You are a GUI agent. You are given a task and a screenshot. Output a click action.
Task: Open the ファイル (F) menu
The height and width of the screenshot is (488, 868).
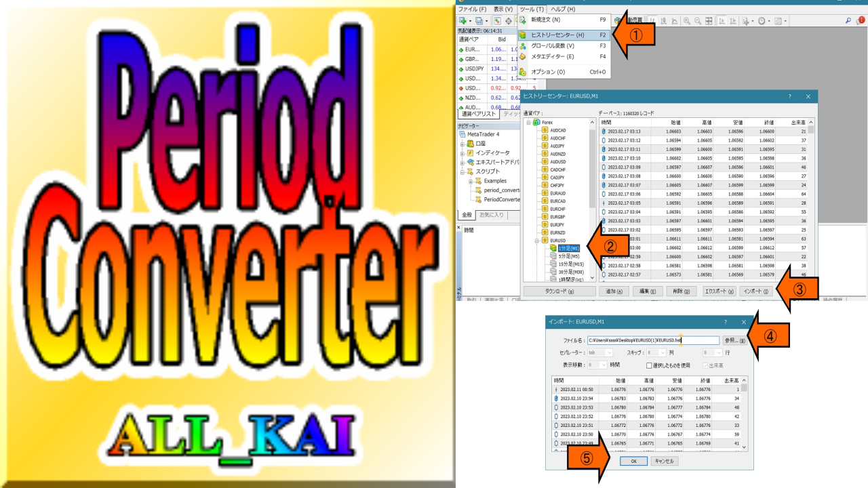[x=472, y=9]
